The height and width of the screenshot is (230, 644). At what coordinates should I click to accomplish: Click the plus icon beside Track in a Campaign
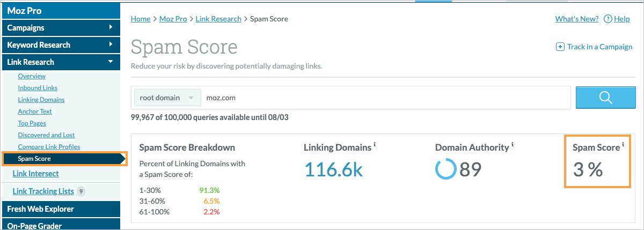pos(560,47)
